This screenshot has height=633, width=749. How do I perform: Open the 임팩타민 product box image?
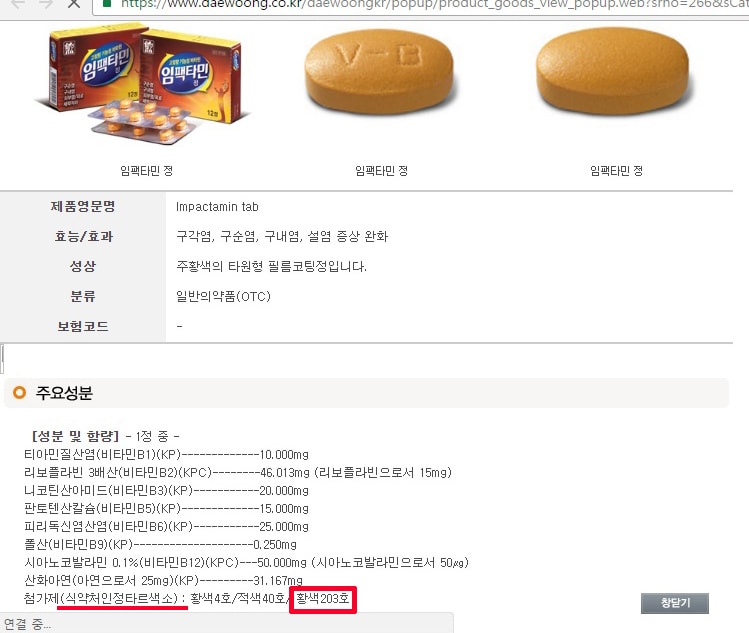pos(143,85)
